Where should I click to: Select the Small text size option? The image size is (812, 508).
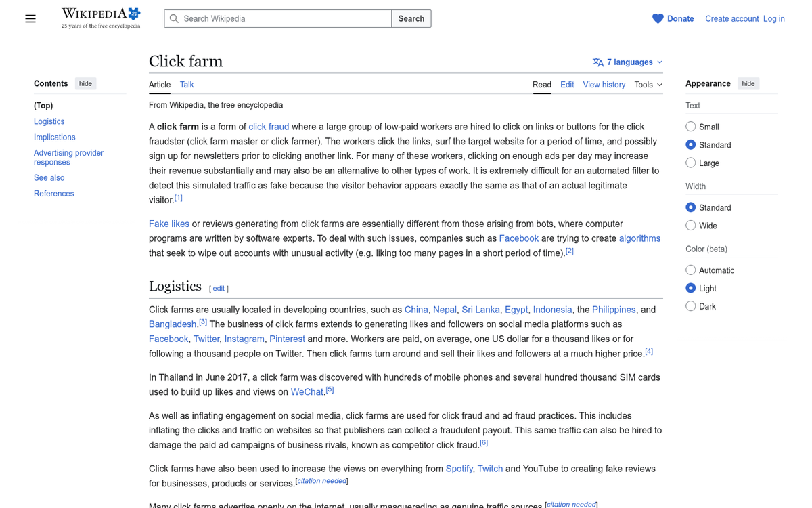pyautogui.click(x=690, y=127)
